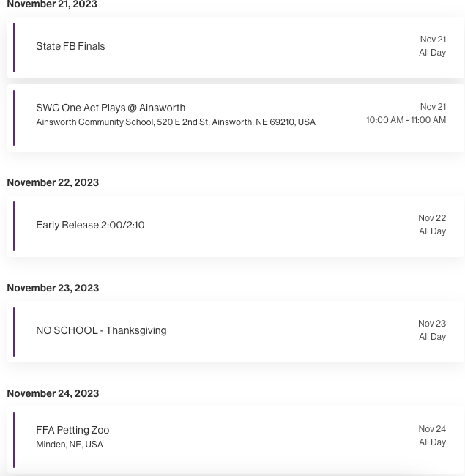This screenshot has width=465, height=476.
Task: Select the November 22, 2023 date heading
Action: (x=53, y=182)
